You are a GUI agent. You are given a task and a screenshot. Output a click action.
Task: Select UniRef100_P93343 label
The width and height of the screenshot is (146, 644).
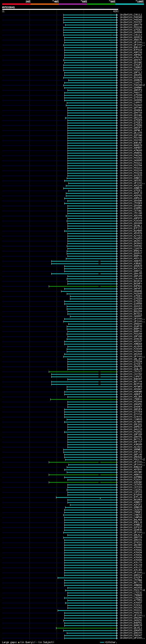[x=131, y=158]
